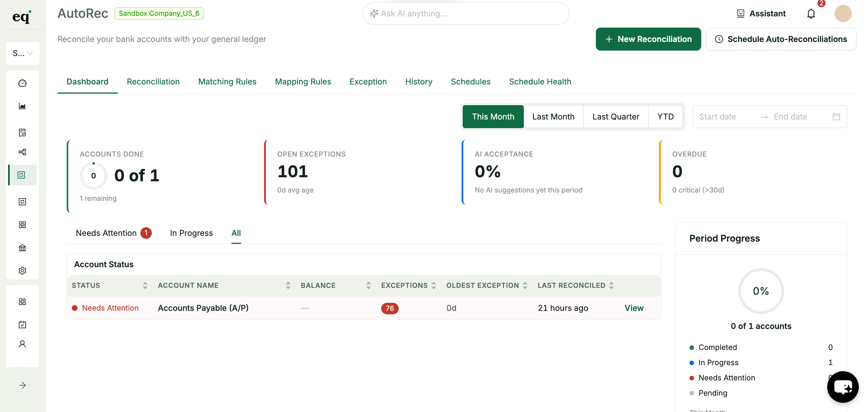868x412 pixels.
Task: Click the Accounts Done progress ring
Action: pyautogui.click(x=93, y=176)
